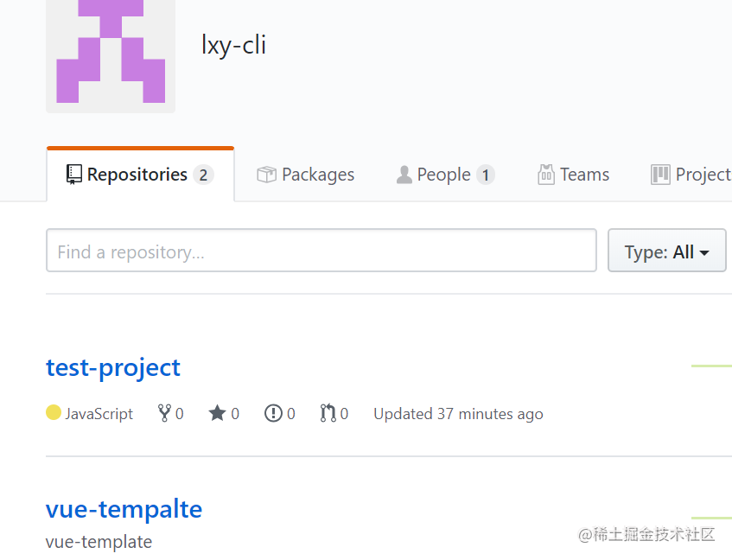The width and height of the screenshot is (732, 560).
Task: Click the lxy-cli organization avatar
Action: coord(111,56)
